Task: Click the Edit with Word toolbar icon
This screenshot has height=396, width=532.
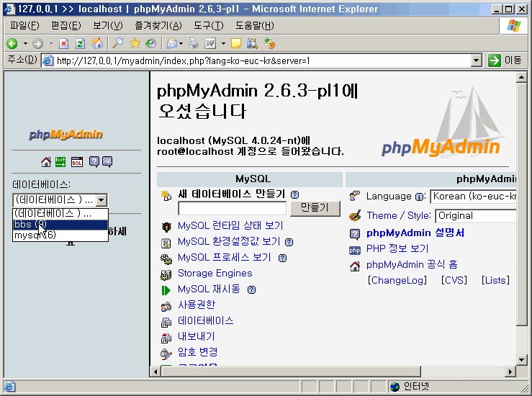Action: click(210, 43)
